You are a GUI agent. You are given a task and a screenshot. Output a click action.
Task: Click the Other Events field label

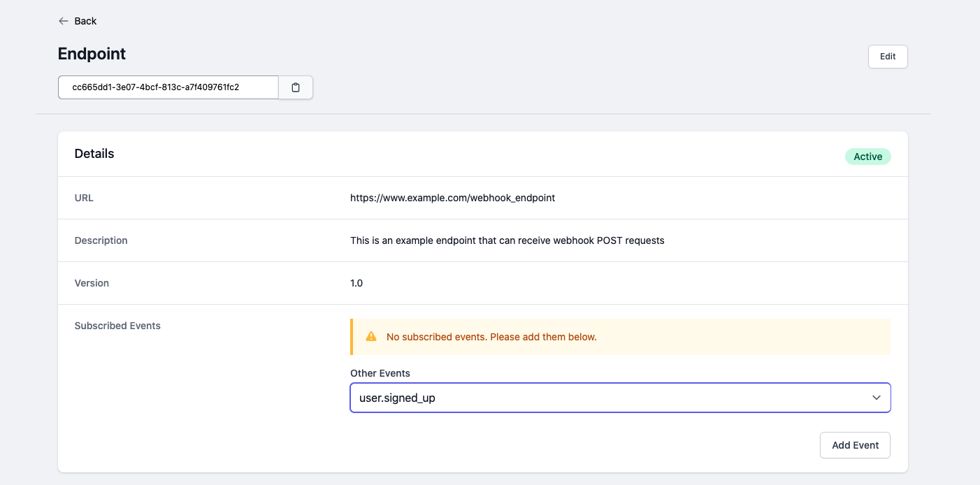click(x=380, y=373)
